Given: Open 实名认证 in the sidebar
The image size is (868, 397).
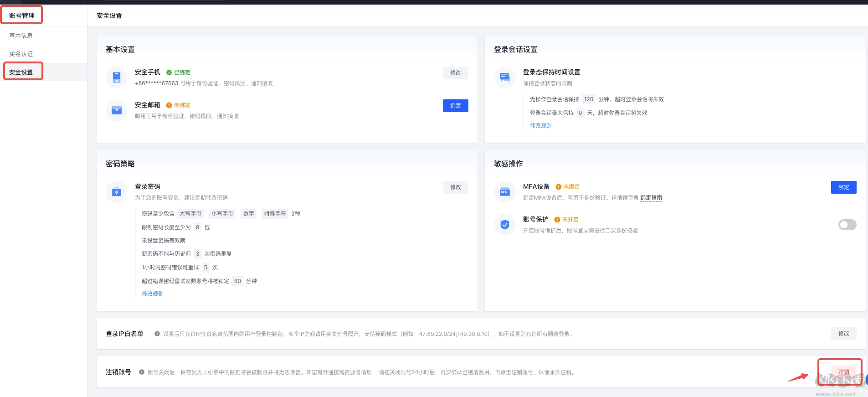Looking at the screenshot, I should click(x=21, y=54).
